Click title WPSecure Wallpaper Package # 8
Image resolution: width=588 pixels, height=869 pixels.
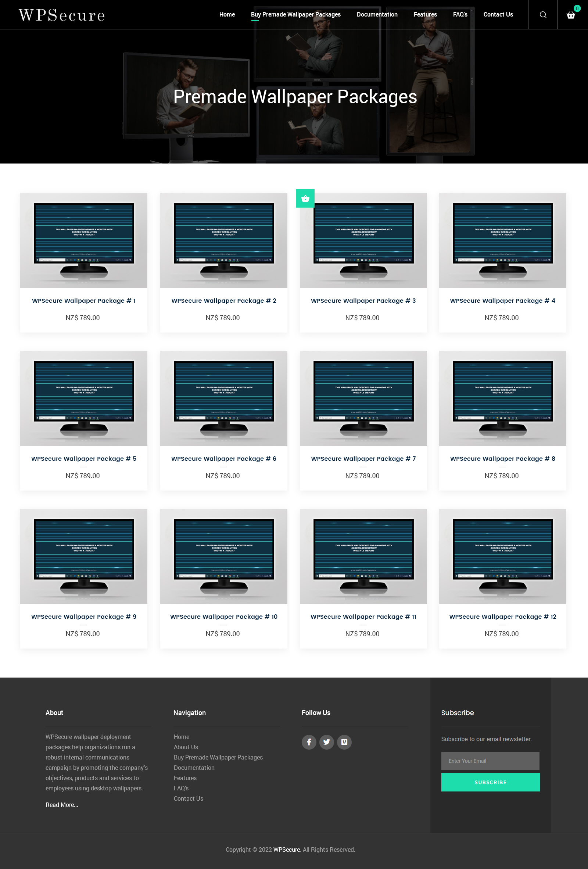click(503, 459)
